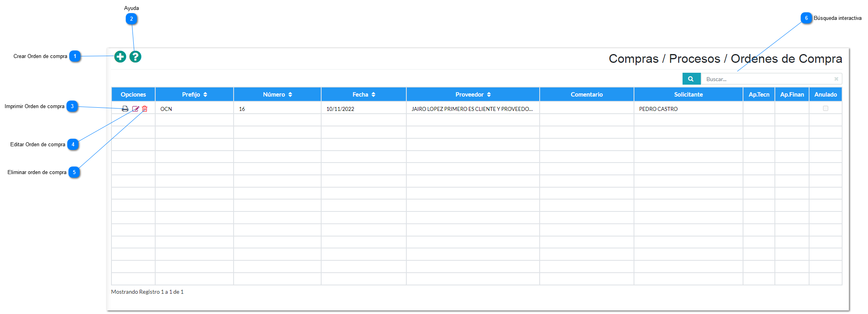Image resolution: width=868 pixels, height=314 pixels.
Task: Sort table by Fecha column
Action: tap(364, 95)
